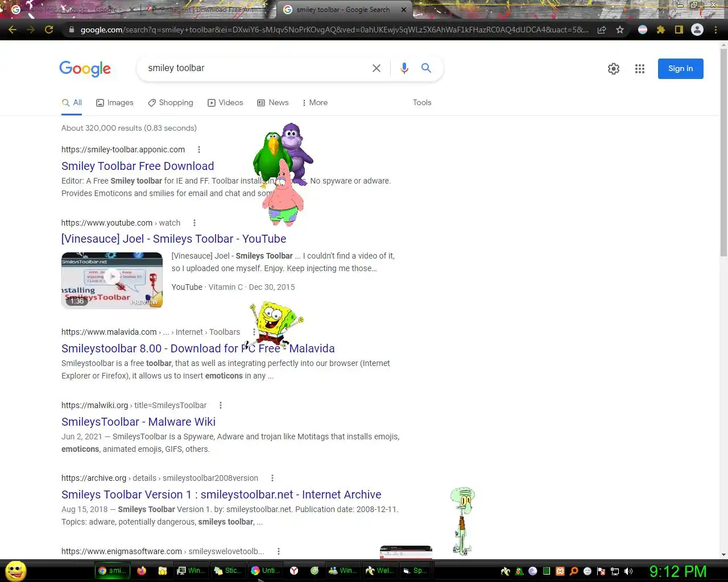Switch to the Videos tab
The image size is (728, 582).
(225, 103)
